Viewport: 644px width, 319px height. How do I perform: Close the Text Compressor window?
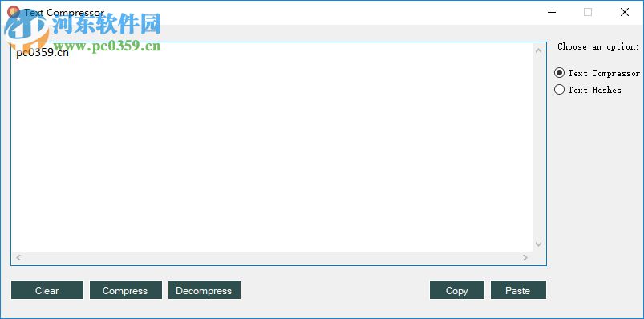pyautogui.click(x=624, y=12)
